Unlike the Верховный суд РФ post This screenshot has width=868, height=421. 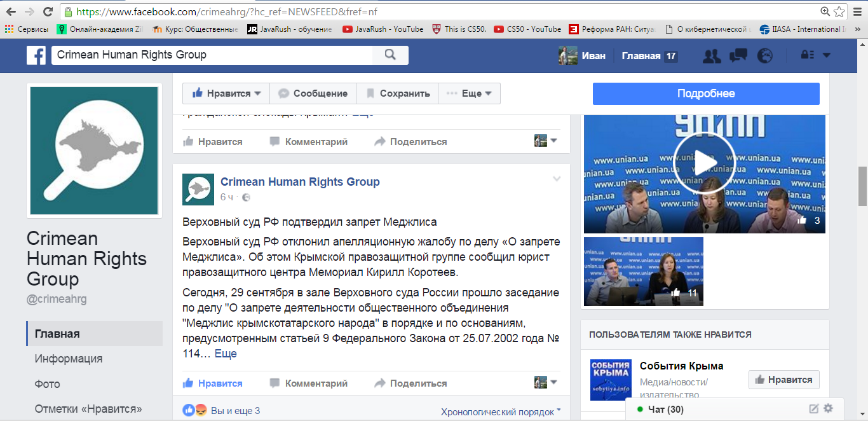213,383
